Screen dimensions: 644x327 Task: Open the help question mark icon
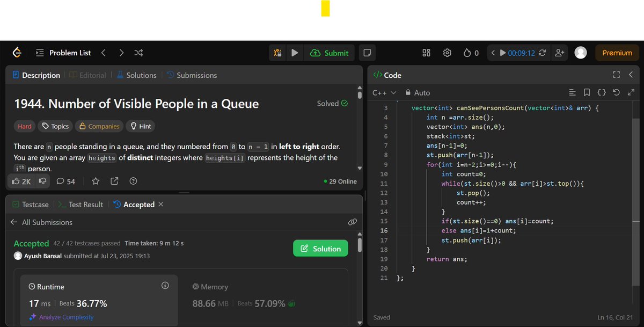pos(133,181)
